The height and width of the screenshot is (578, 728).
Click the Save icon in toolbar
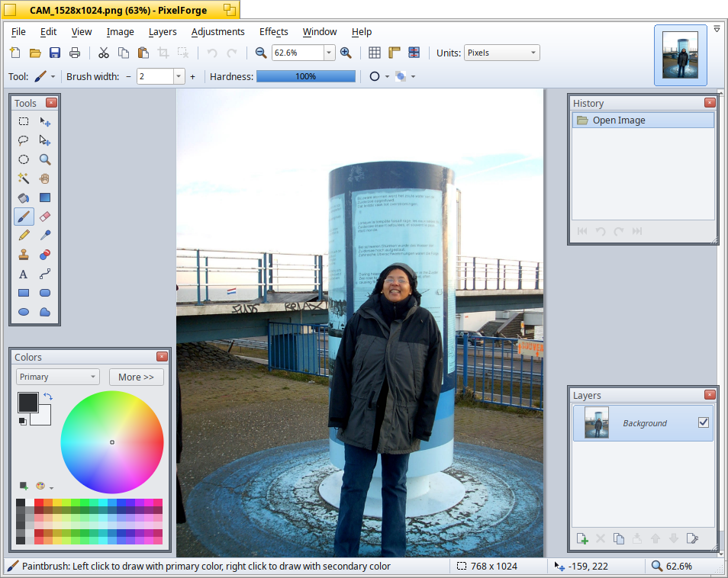[55, 53]
